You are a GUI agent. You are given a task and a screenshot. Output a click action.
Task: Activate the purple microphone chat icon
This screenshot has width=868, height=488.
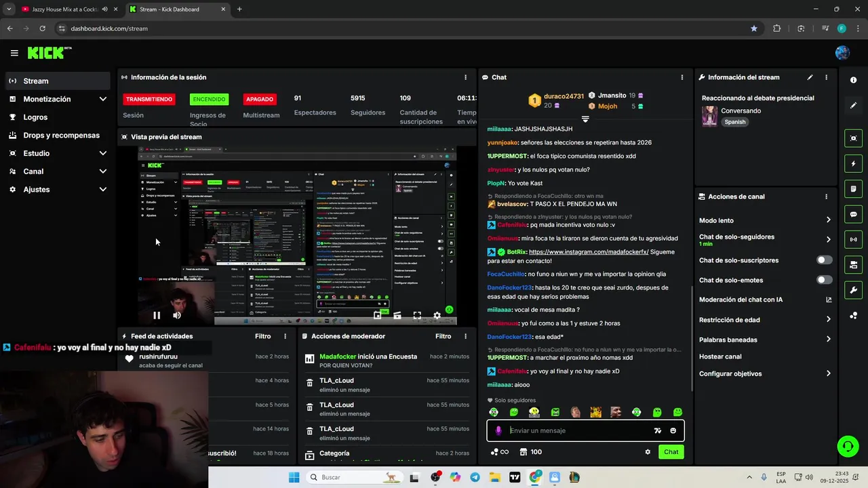tap(498, 430)
